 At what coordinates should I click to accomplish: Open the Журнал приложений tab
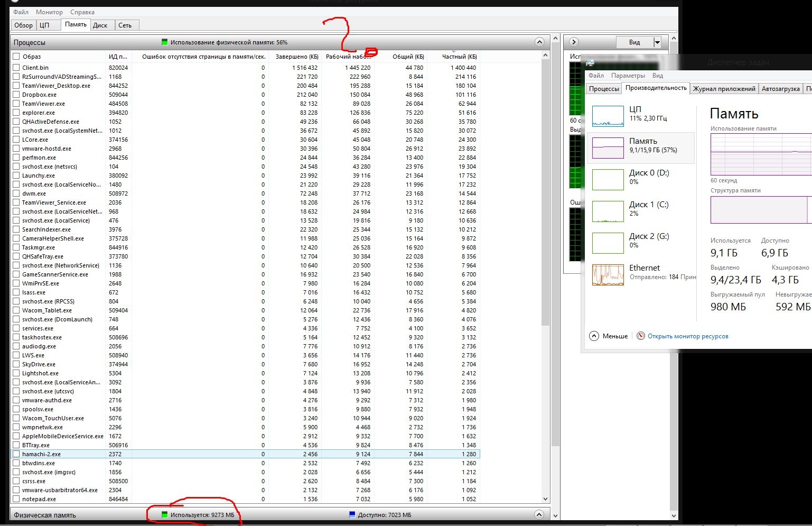[x=724, y=89]
